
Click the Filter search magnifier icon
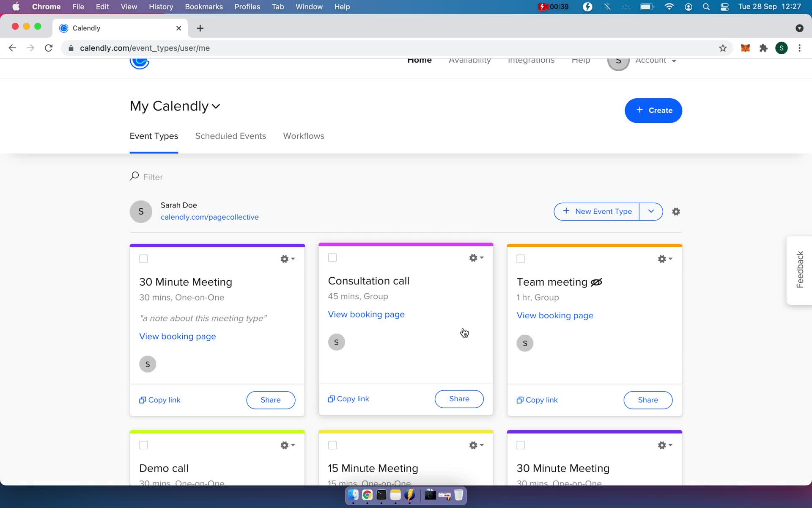click(134, 176)
